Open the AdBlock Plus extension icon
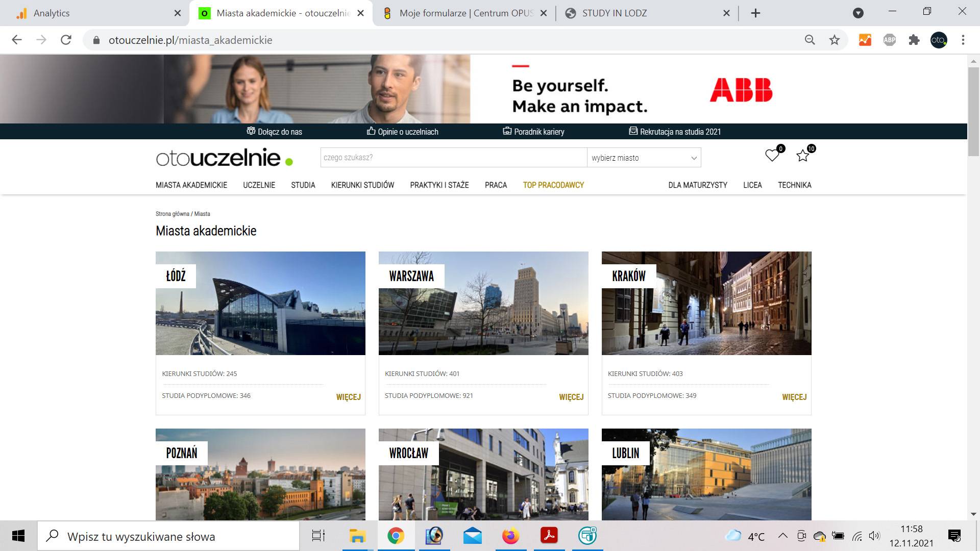This screenshot has height=551, width=980. [890, 40]
